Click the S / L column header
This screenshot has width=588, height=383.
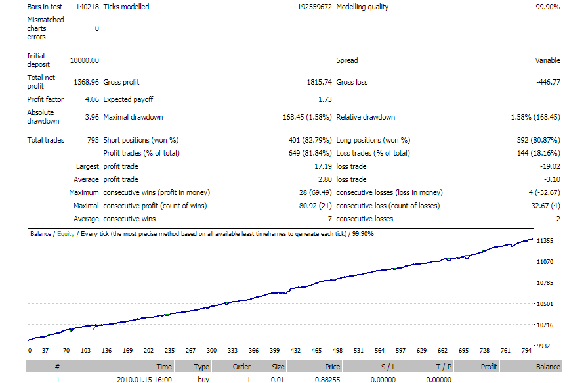point(369,367)
